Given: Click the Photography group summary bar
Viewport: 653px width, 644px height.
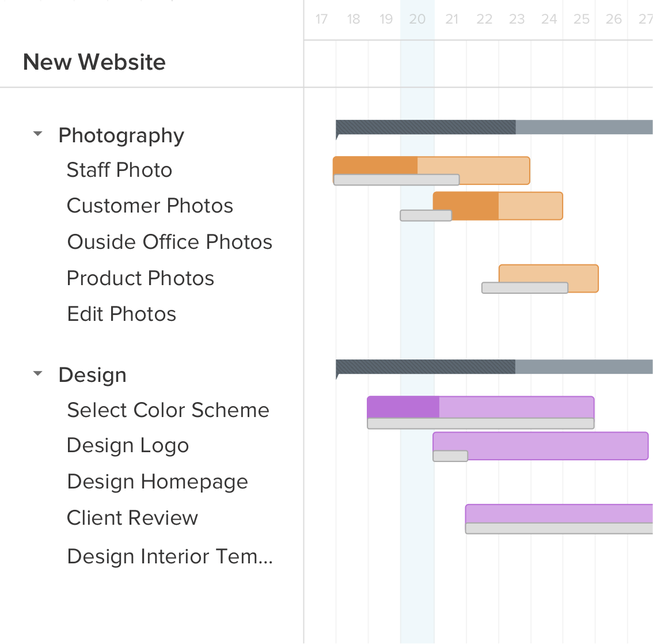Looking at the screenshot, I should pos(426,125).
